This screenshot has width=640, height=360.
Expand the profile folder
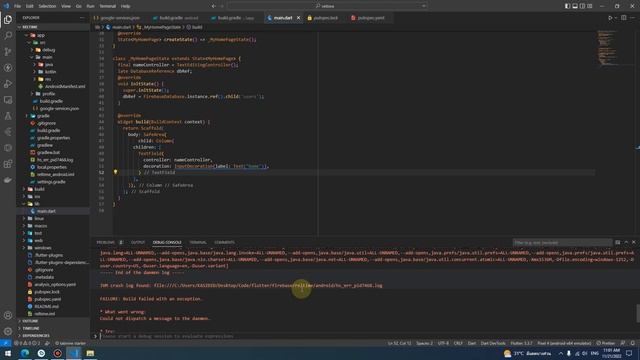coord(48,94)
